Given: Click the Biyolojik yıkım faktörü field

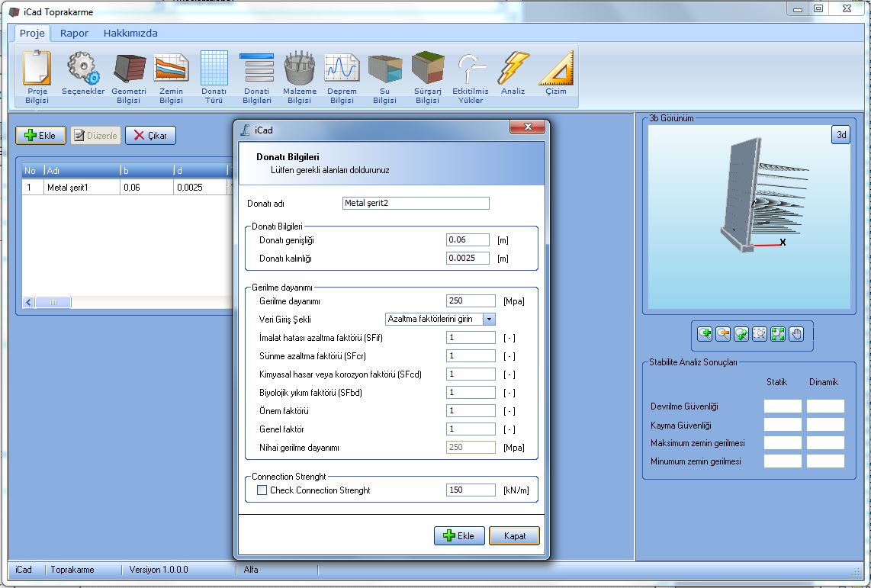Looking at the screenshot, I should [x=471, y=393].
